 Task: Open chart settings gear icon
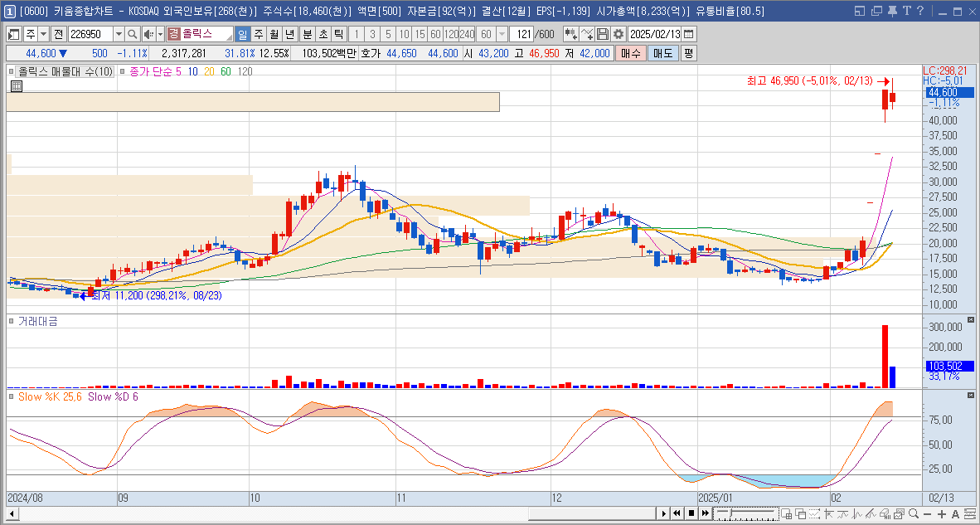tap(619, 34)
